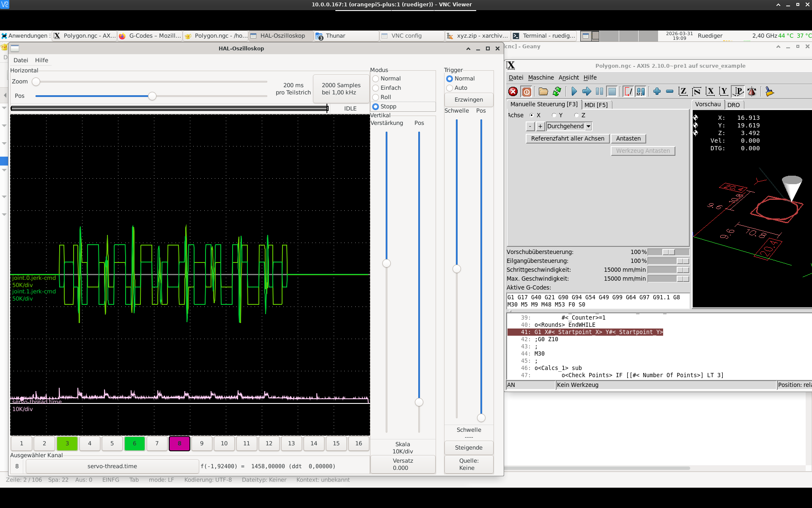Viewport: 812px width, 508px height.
Task: Click the Erzwingen trigger button
Action: tap(469, 99)
